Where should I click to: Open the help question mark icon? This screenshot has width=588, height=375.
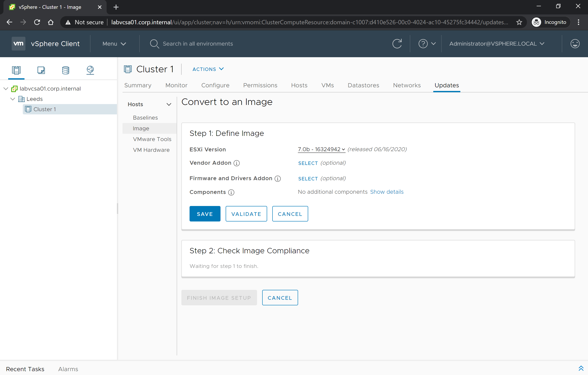423,43
